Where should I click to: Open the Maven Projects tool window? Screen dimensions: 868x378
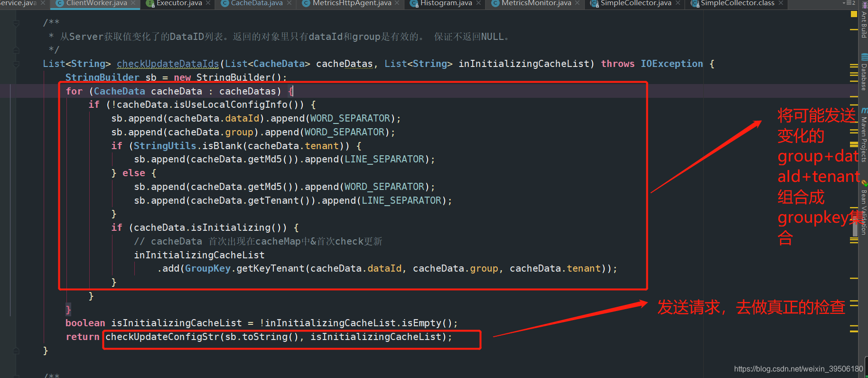pyautogui.click(x=864, y=135)
